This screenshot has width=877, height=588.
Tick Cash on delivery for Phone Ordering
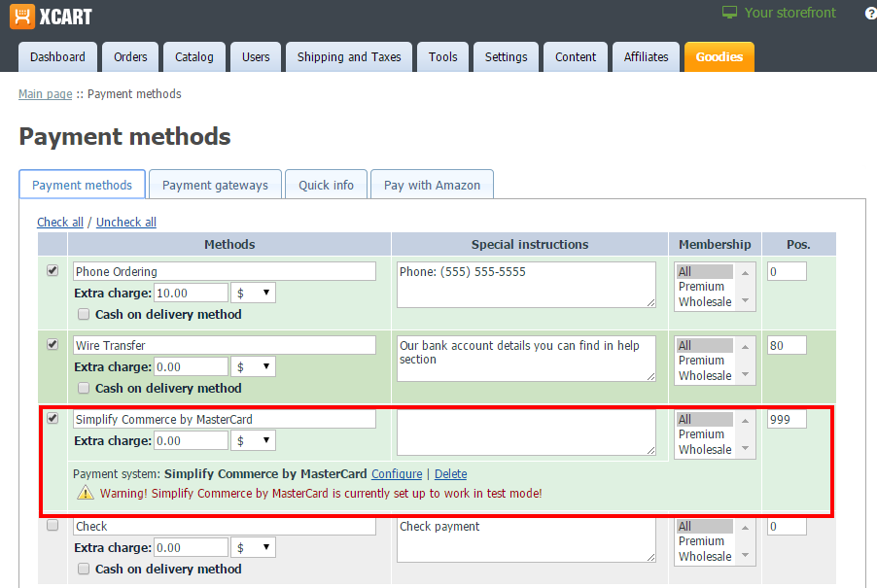click(84, 314)
